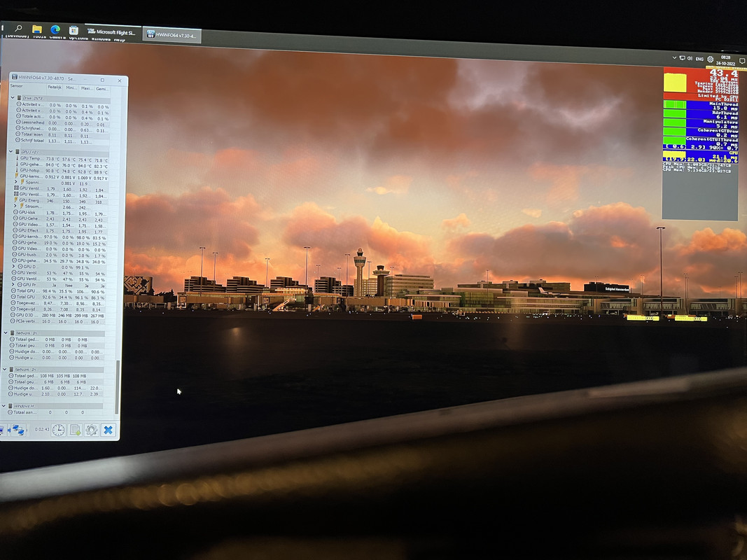The height and width of the screenshot is (560, 747).
Task: Open the volume speaker tray icon
Action: [x=690, y=59]
